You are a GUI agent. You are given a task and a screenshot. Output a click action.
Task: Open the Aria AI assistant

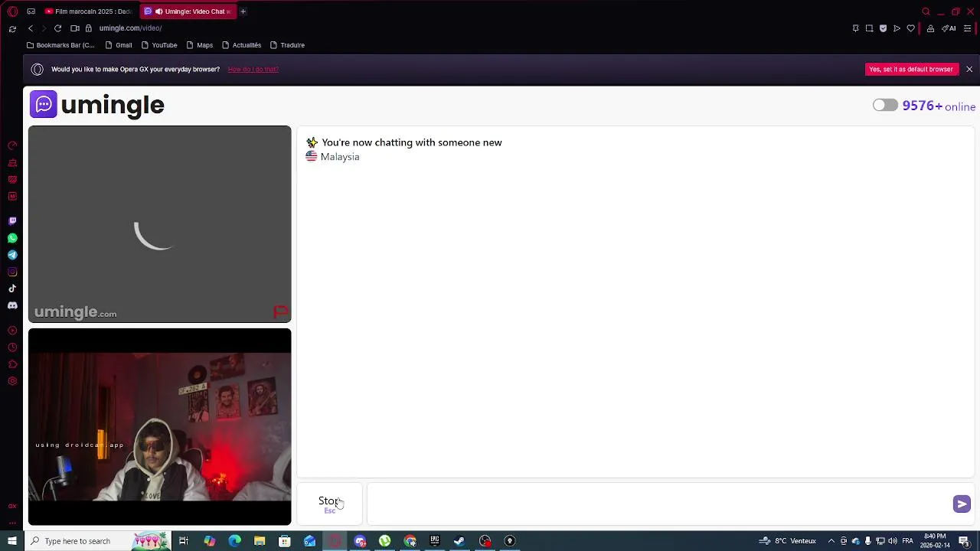(949, 28)
